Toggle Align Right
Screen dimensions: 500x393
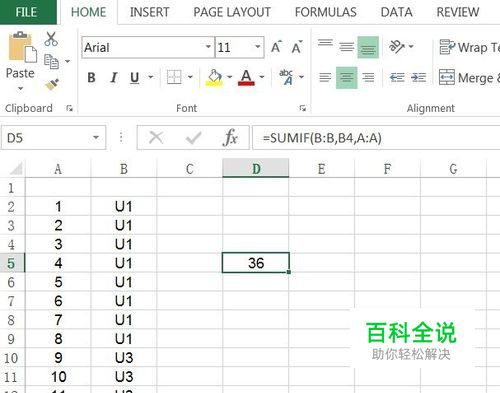click(368, 78)
